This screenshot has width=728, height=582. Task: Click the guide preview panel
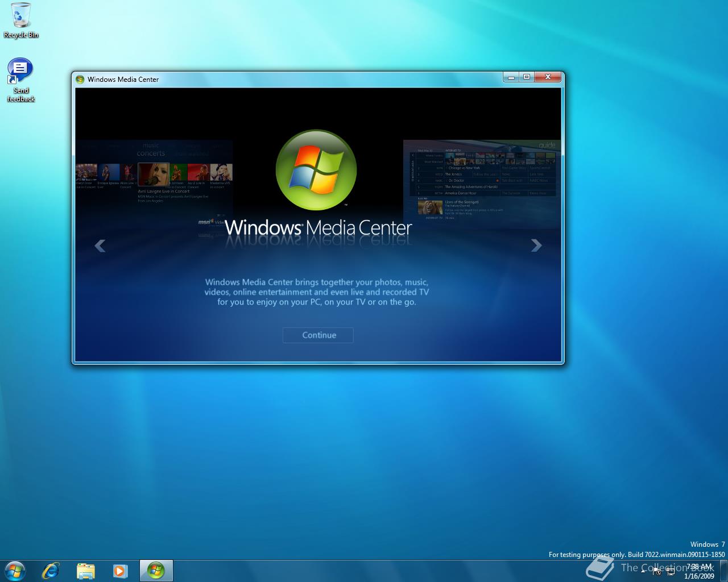(482, 184)
